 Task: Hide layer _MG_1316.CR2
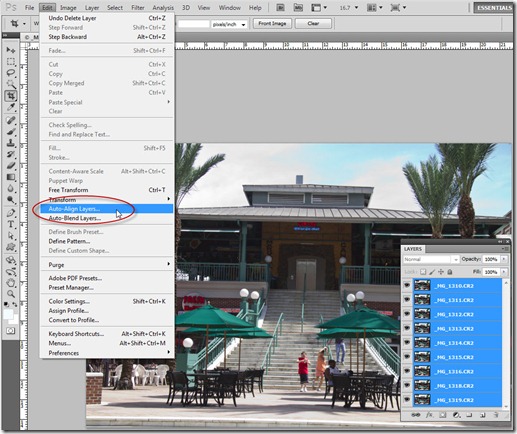407,371
